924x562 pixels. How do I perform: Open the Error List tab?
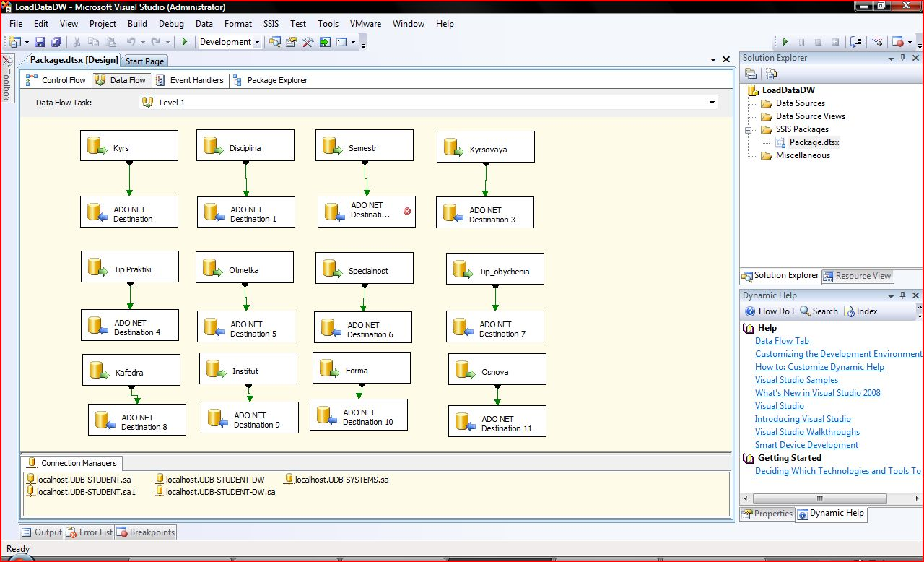point(90,532)
